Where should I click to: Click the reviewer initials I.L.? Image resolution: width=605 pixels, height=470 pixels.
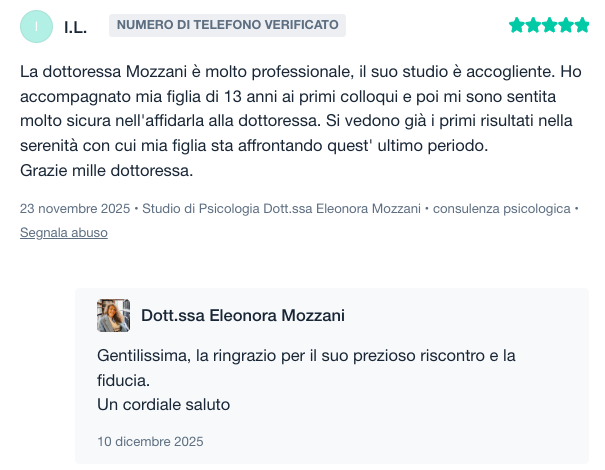pyautogui.click(x=75, y=27)
